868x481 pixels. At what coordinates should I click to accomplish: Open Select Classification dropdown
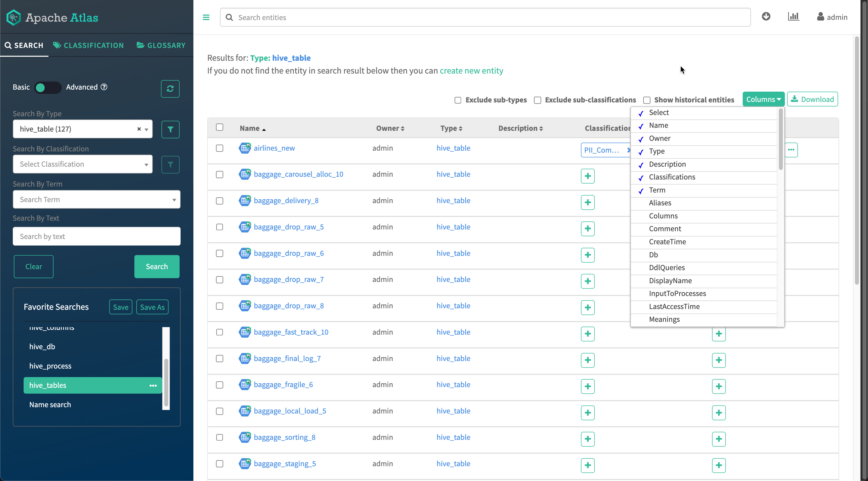click(x=83, y=164)
